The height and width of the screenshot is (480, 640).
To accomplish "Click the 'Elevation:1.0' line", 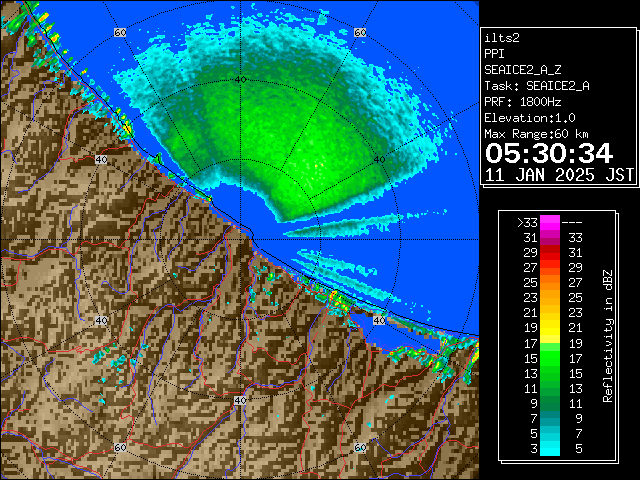I will (530, 118).
